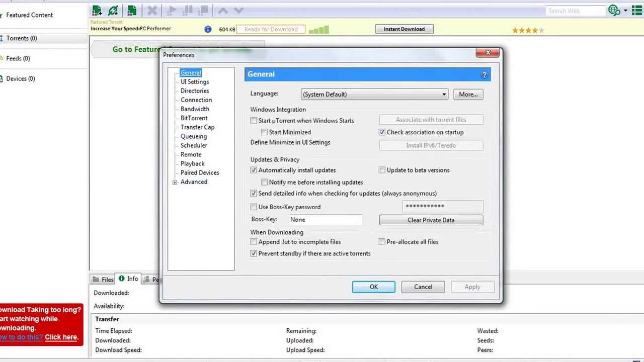Enable Start µTorrent when Windows Starts
The image size is (644, 362).
coord(254,121)
